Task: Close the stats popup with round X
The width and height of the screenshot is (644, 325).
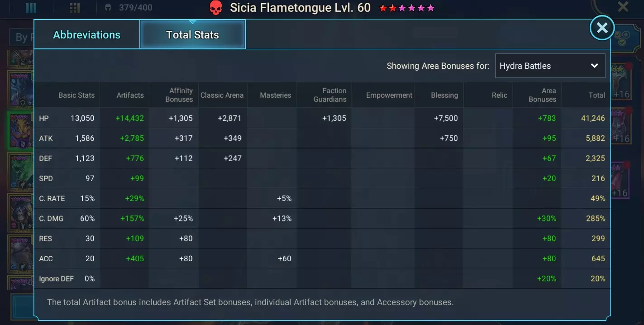Action: [x=602, y=28]
